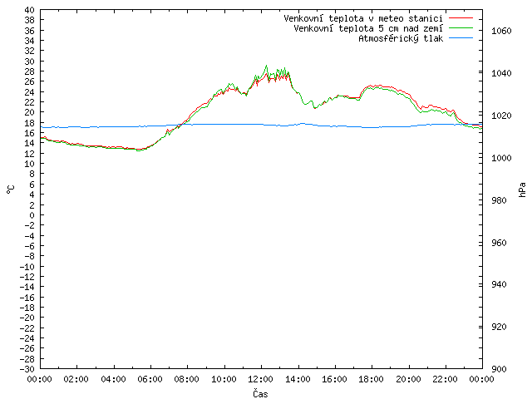Click the 10 temperature axis label
532x399 pixels.
click(30, 164)
